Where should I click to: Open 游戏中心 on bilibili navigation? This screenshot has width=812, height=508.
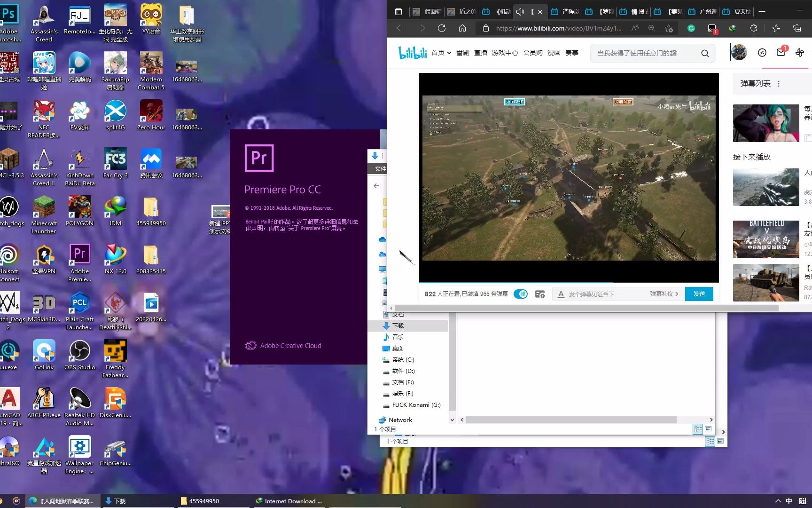click(505, 53)
